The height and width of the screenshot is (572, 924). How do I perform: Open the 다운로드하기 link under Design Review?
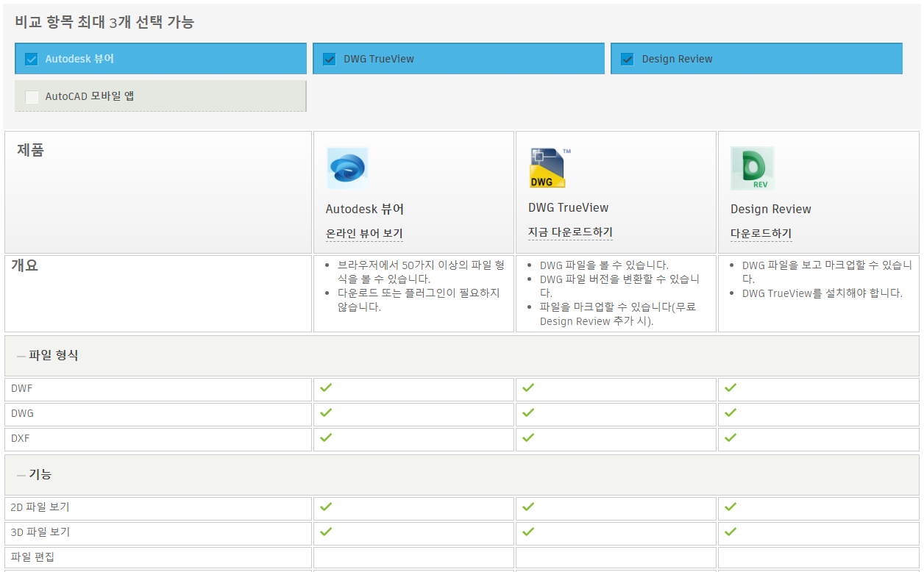click(x=761, y=234)
